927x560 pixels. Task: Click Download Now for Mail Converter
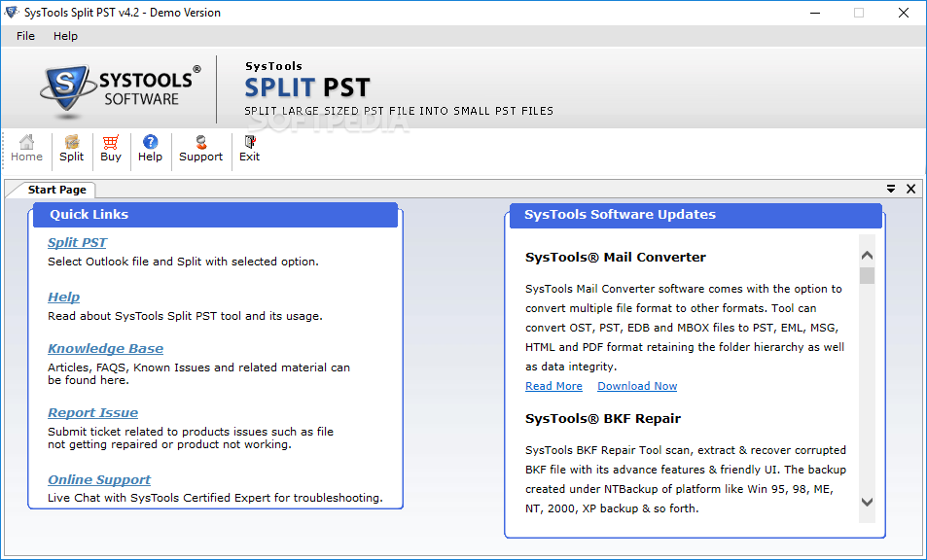coord(637,386)
